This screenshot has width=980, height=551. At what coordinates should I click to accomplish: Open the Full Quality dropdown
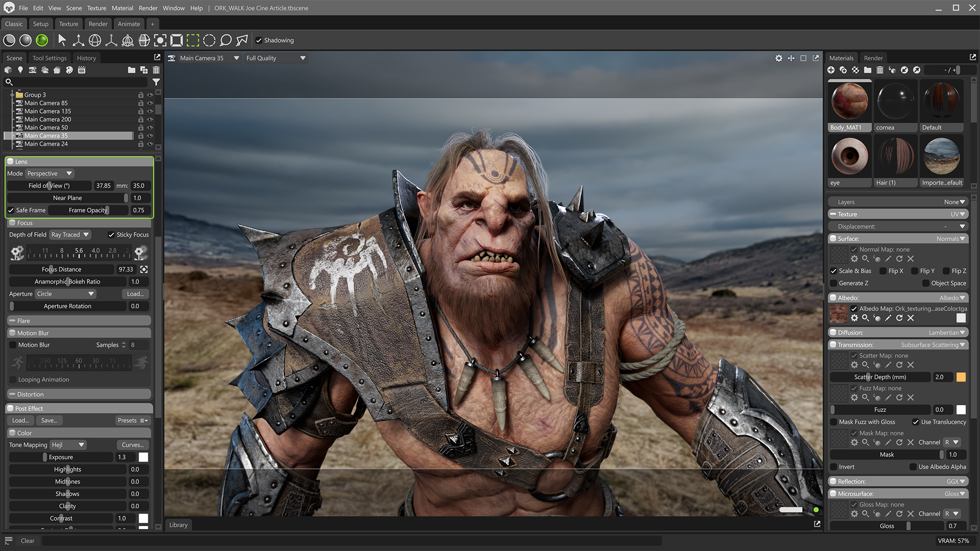point(276,58)
